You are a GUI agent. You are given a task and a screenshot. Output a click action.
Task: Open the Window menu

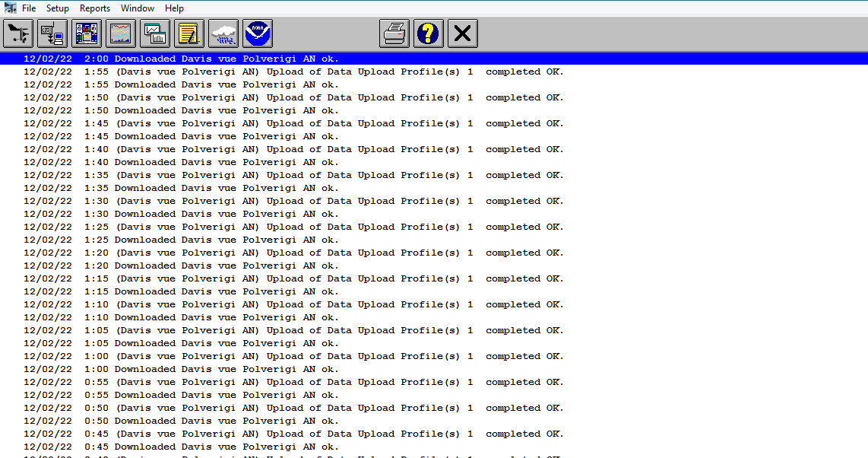[138, 8]
